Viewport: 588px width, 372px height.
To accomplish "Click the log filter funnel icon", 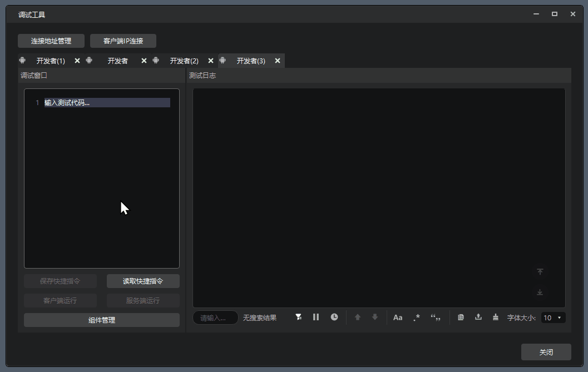I will (x=299, y=317).
